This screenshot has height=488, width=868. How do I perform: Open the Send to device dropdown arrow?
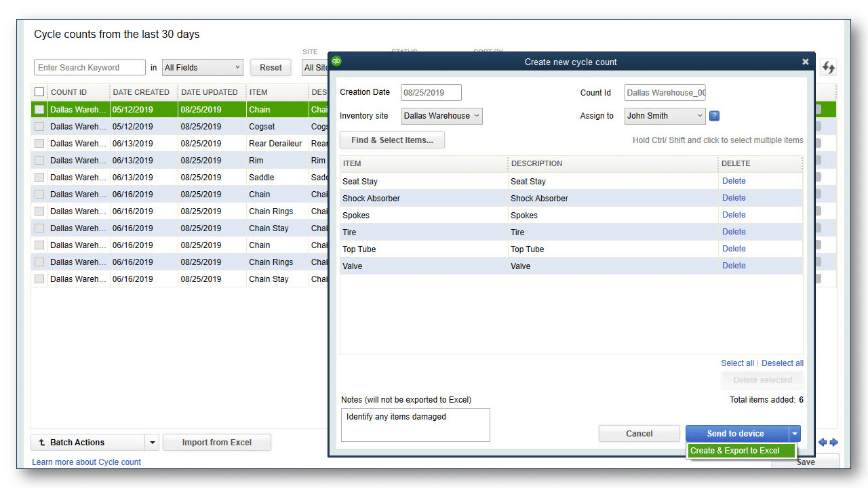coord(794,433)
